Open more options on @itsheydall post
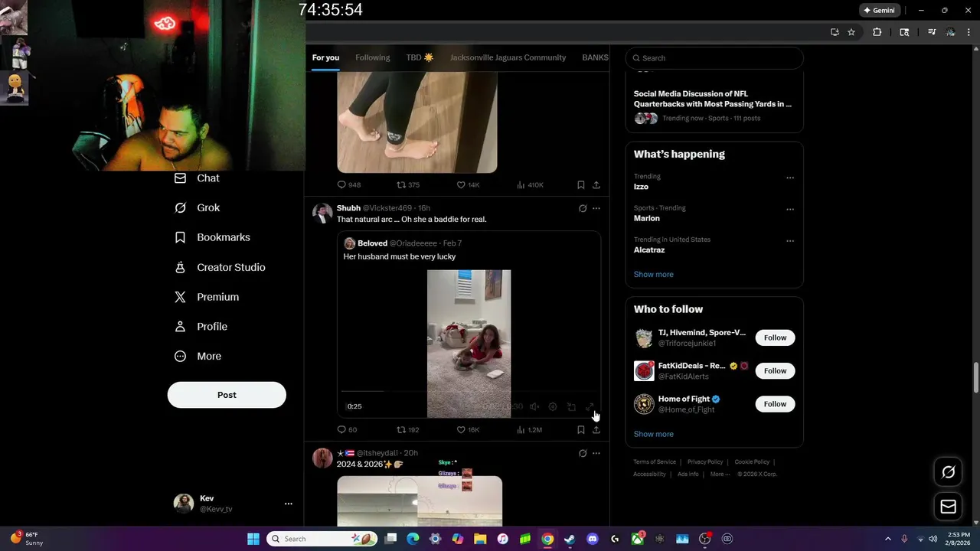The height and width of the screenshot is (551, 980). [596, 453]
